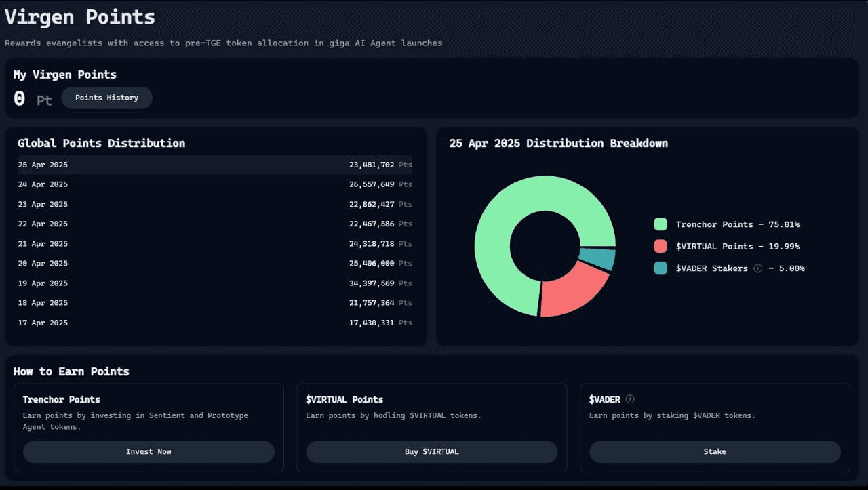The width and height of the screenshot is (868, 490).
Task: Click Trenchor Points – 75.01% legend label
Action: click(737, 224)
